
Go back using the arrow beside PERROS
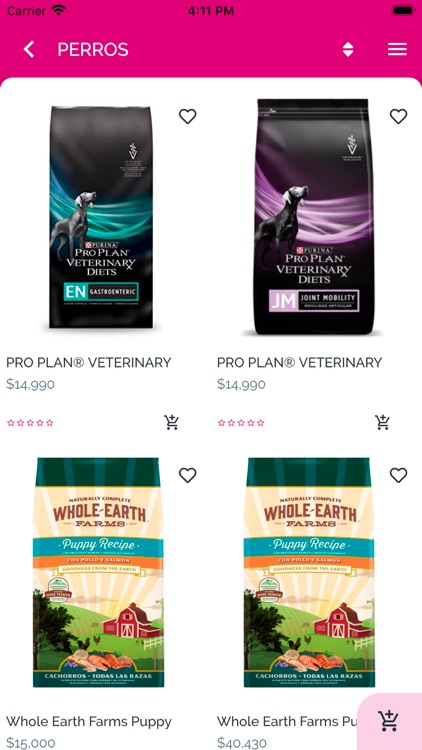tap(29, 49)
